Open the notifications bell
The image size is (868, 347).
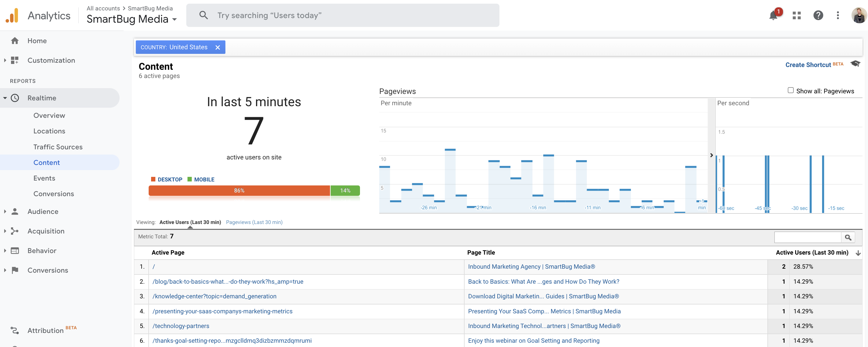pyautogui.click(x=773, y=16)
